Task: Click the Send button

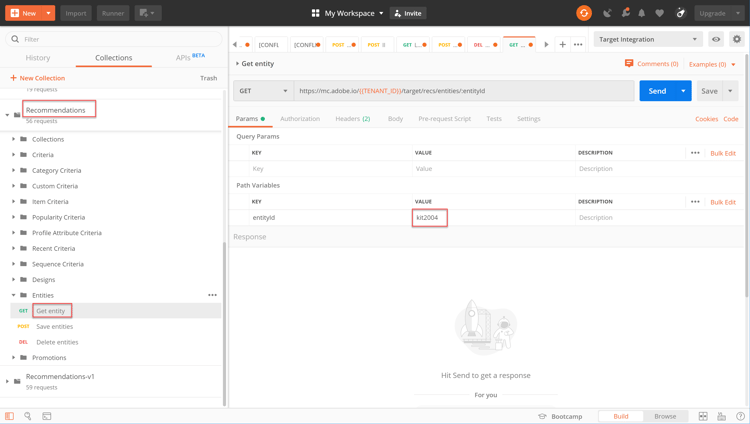Action: click(x=657, y=91)
